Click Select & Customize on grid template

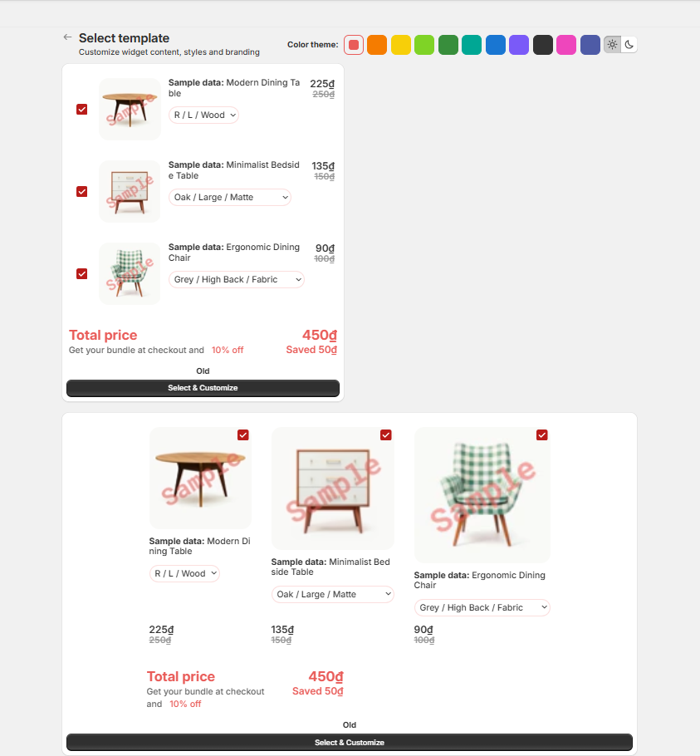pyautogui.click(x=350, y=743)
